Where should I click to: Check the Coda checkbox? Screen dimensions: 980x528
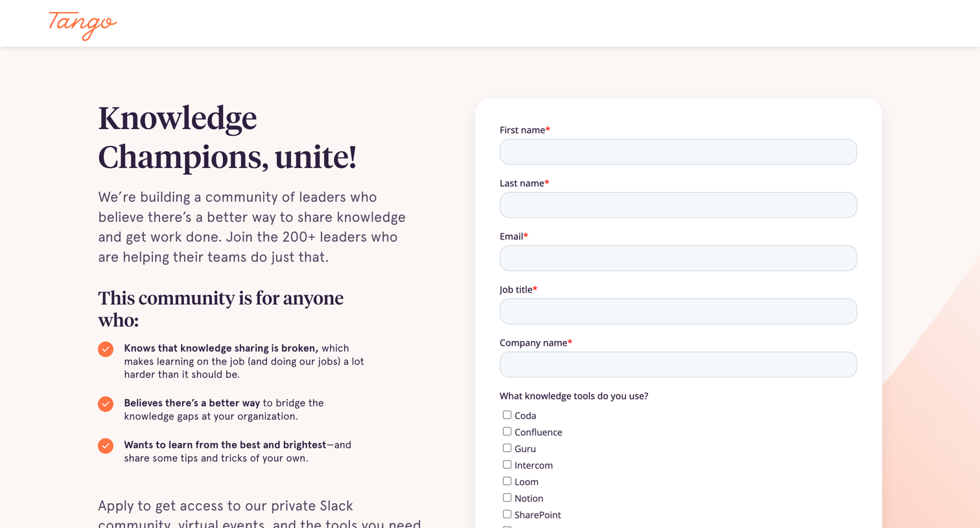(507, 415)
